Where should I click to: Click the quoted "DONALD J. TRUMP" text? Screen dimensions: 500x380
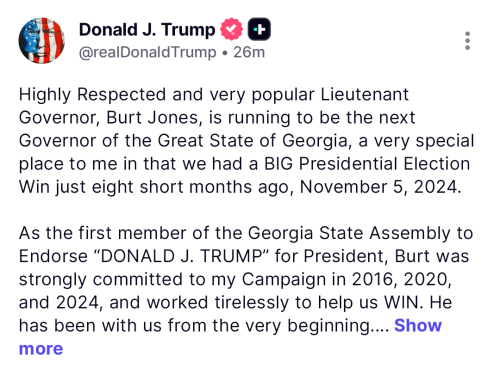(182, 256)
